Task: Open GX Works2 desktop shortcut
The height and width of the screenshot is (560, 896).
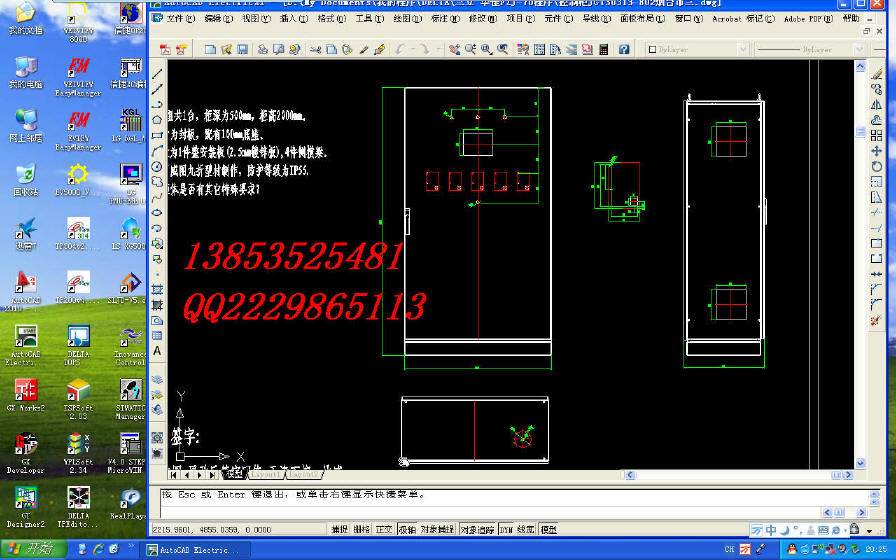Action: coord(26,392)
